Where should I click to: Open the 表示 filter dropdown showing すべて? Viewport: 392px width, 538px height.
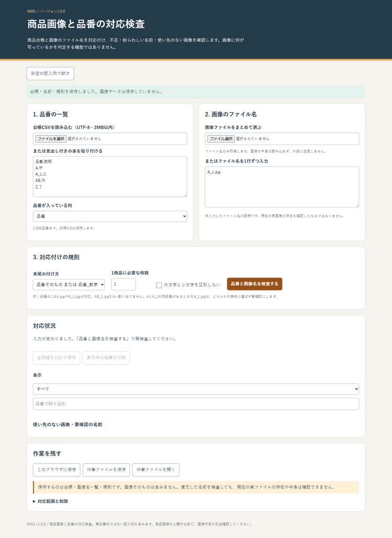pos(196,389)
